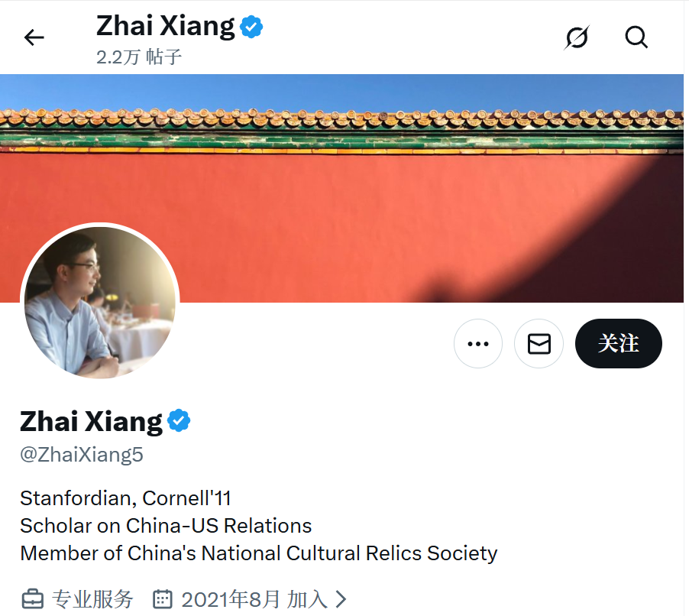Click the 2.2万 帖子 post count
The height and width of the screenshot is (616, 689).
tap(139, 57)
